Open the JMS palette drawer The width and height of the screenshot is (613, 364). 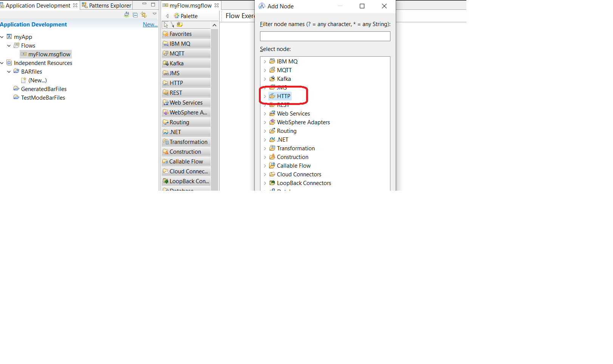(186, 73)
